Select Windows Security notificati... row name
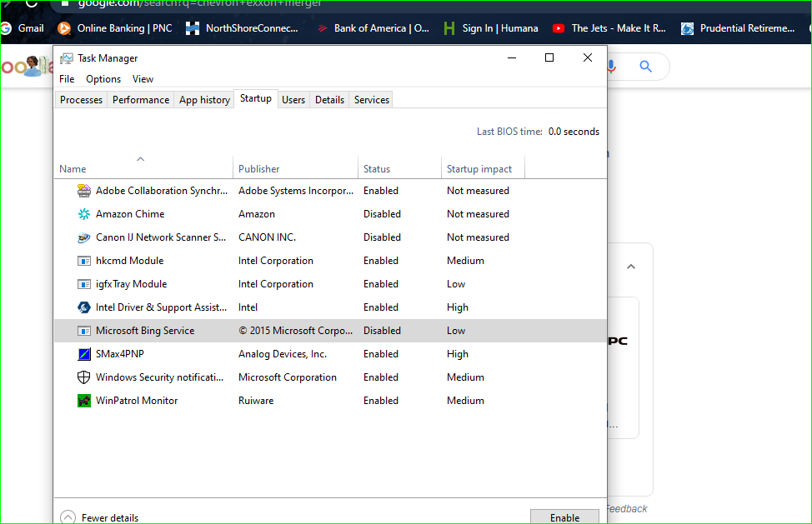812x524 pixels. tap(159, 377)
